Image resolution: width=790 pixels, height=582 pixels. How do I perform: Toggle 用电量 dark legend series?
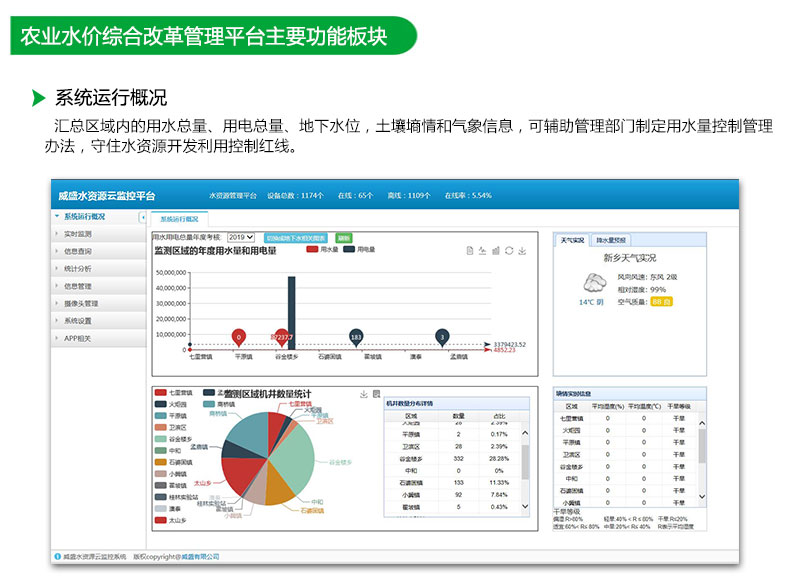pyautogui.click(x=350, y=249)
